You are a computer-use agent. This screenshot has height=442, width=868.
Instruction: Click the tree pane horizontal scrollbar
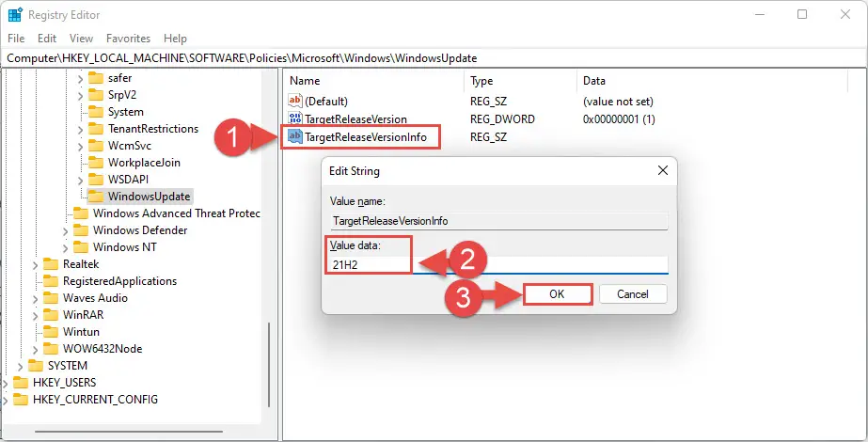129,432
